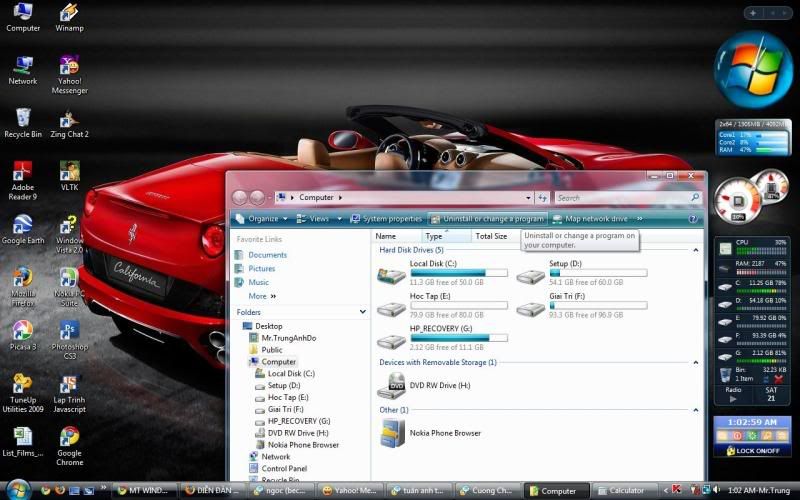800x500 pixels.
Task: Click Uninstall or change a program
Action: [487, 218]
